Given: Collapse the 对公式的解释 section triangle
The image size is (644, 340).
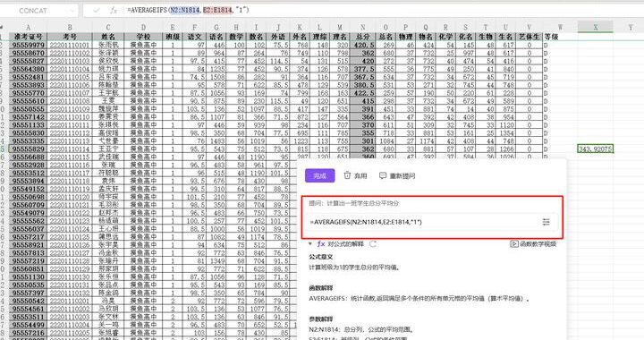Looking at the screenshot, I should (x=310, y=244).
